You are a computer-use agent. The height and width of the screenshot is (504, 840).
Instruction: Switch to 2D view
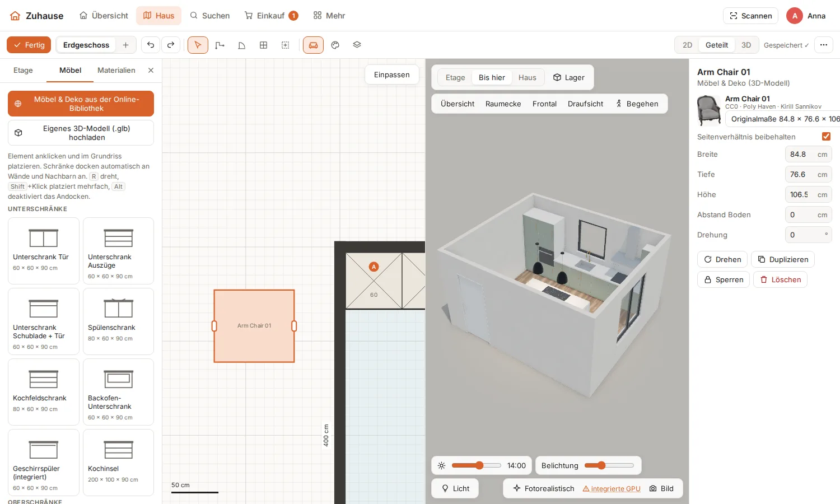pos(687,45)
